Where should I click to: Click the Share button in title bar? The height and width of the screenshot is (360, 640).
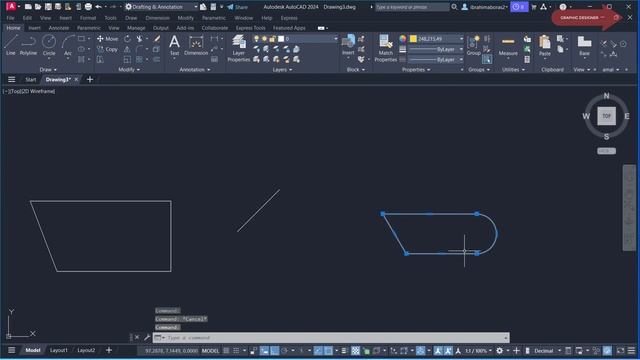[x=238, y=7]
